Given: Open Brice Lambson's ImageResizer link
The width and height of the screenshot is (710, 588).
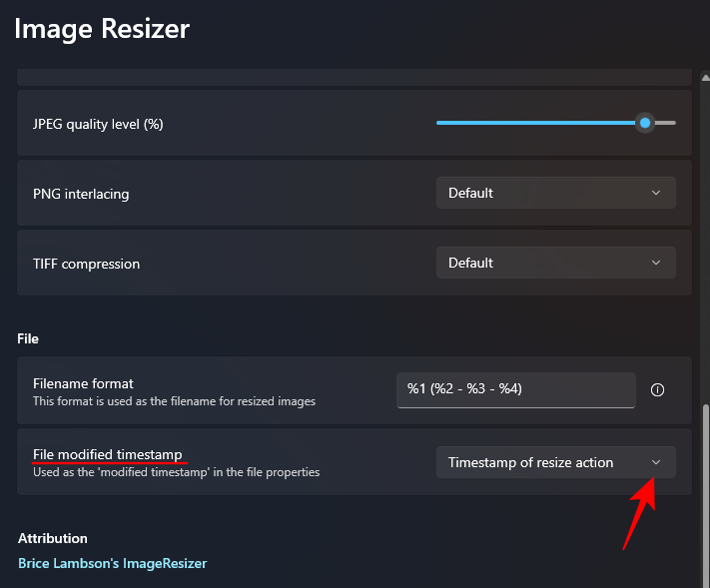Looking at the screenshot, I should 113,563.
